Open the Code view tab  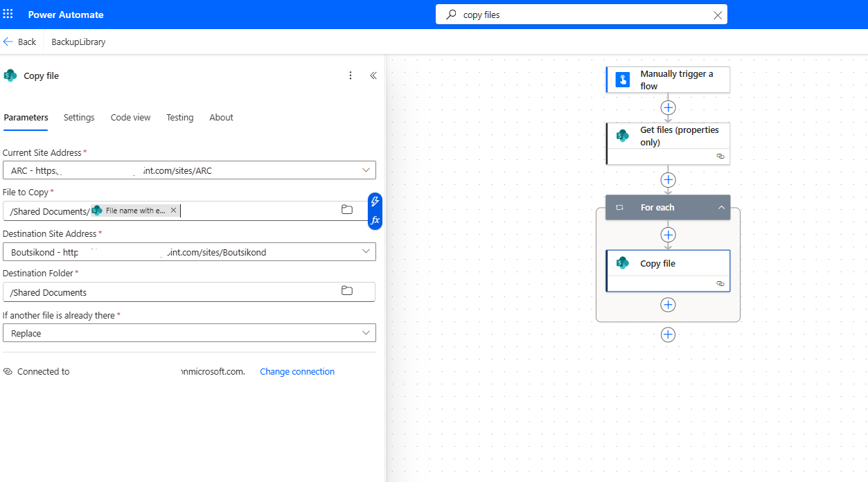coord(130,118)
